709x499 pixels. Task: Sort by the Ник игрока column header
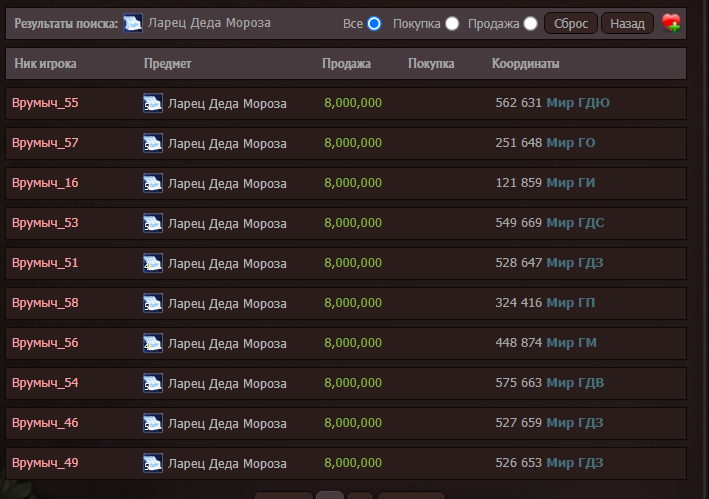pyautogui.click(x=45, y=63)
